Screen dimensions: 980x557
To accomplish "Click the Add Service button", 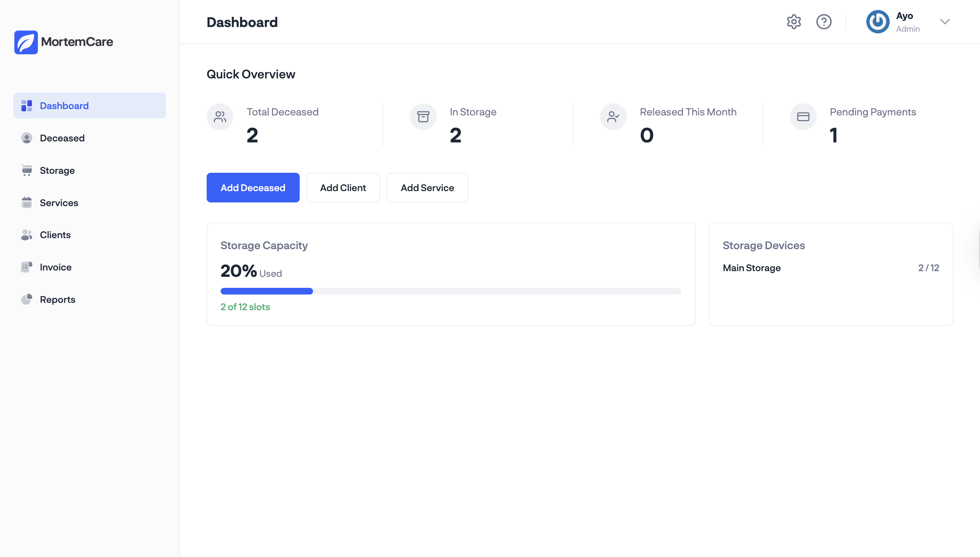I will [427, 188].
